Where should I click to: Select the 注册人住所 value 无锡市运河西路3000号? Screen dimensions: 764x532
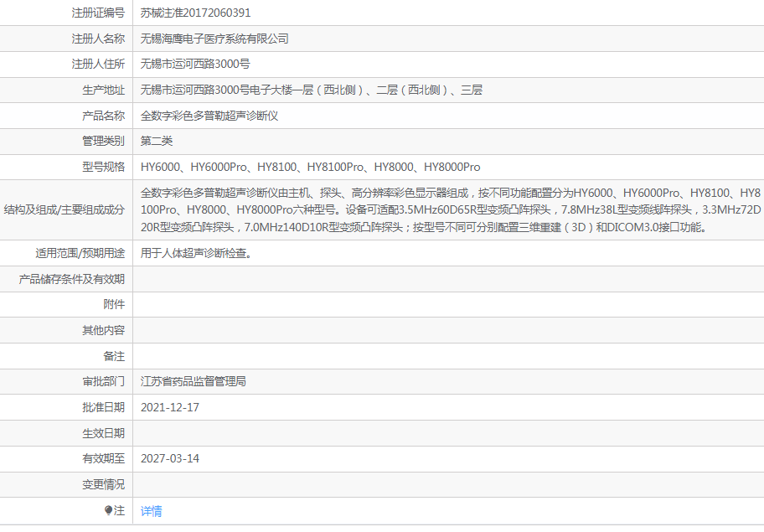[195, 64]
